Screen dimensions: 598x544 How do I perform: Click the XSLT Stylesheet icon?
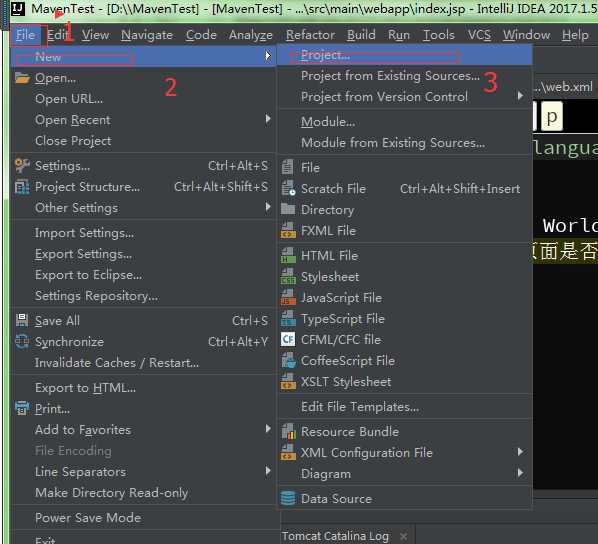288,381
